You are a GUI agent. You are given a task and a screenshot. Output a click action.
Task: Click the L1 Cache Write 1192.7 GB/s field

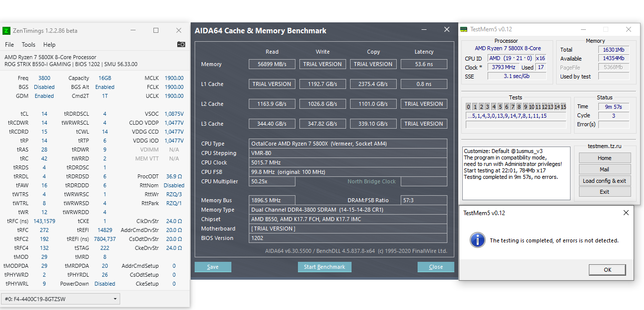[323, 84]
